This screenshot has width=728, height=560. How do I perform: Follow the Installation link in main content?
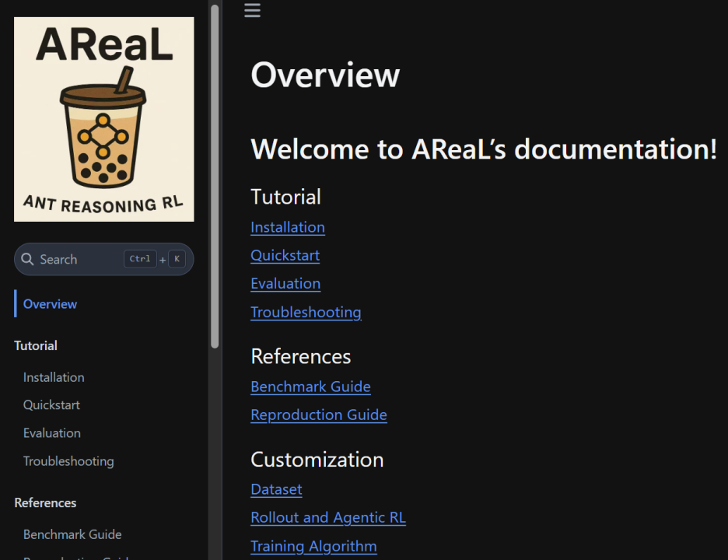point(288,227)
